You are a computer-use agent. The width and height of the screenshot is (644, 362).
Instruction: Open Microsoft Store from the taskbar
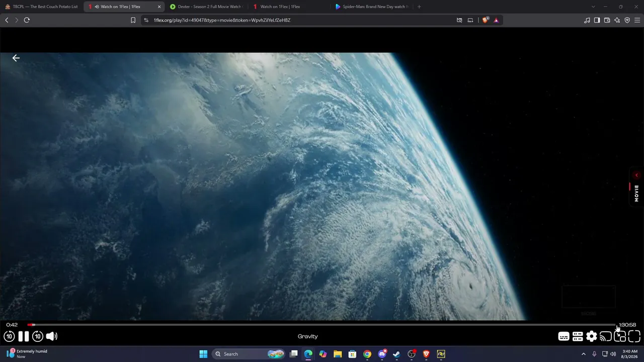[353, 354]
